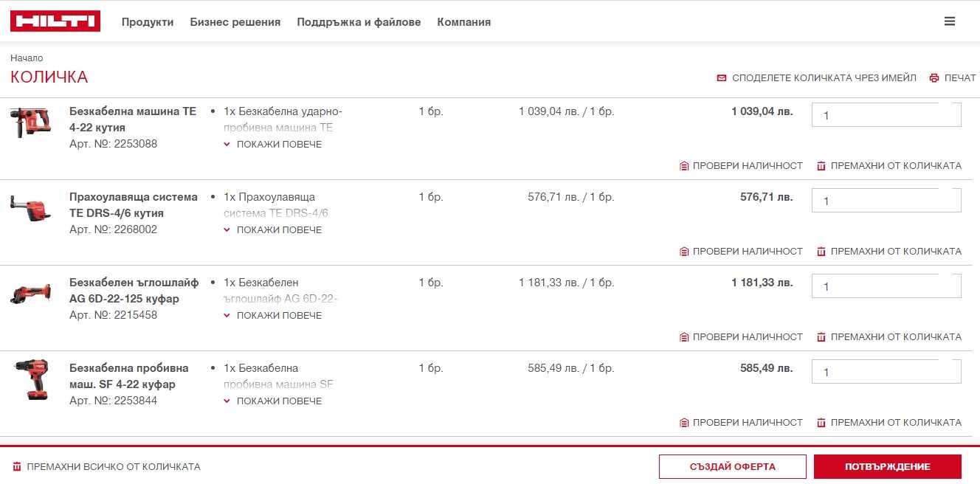
Task: Open the hamburger menu icon
Action: (x=950, y=21)
